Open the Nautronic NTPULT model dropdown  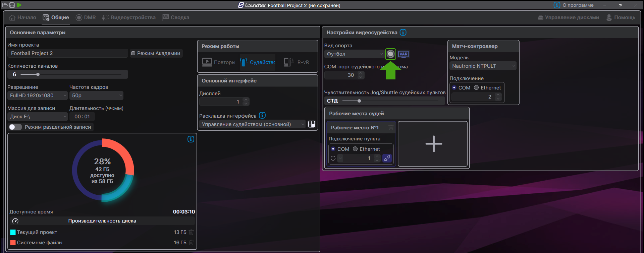point(483,66)
